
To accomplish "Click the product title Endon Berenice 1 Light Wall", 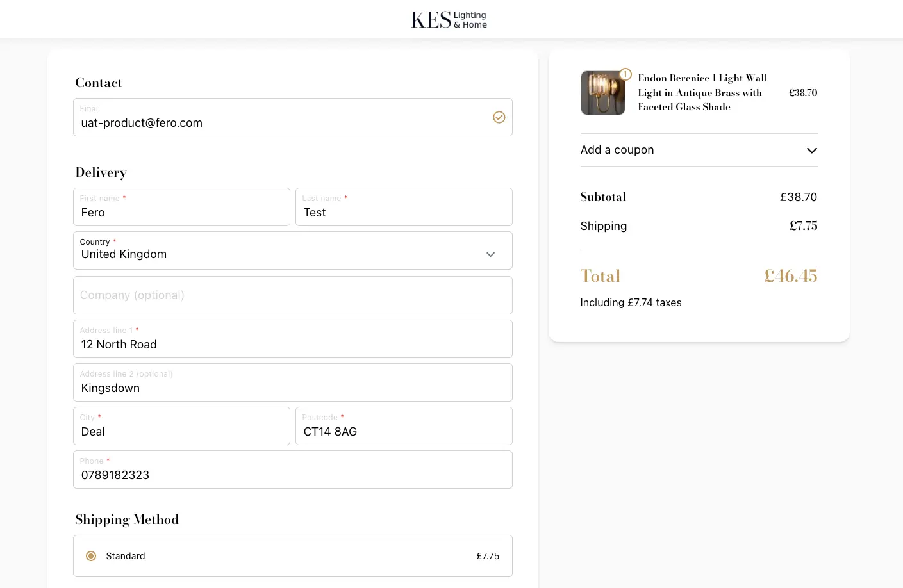I will (702, 93).
